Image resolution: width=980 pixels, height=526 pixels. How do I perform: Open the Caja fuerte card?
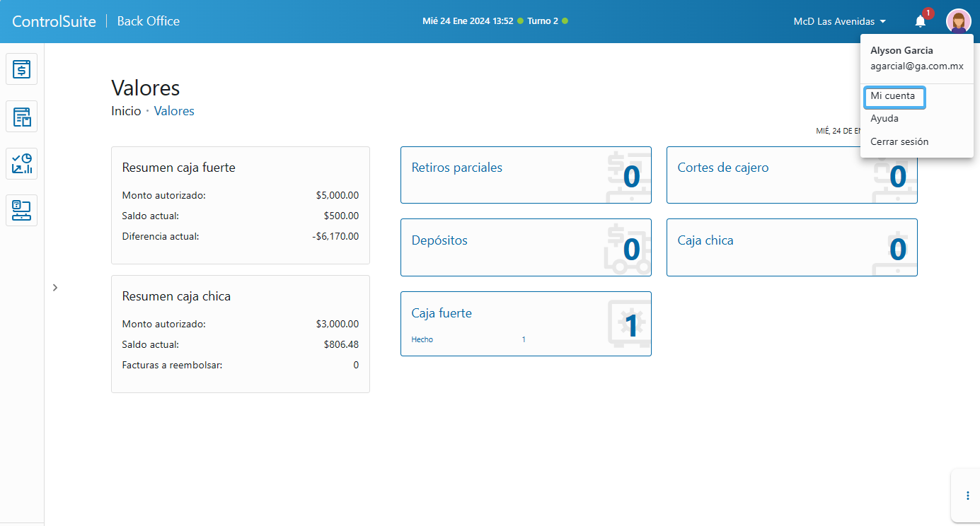(x=525, y=323)
